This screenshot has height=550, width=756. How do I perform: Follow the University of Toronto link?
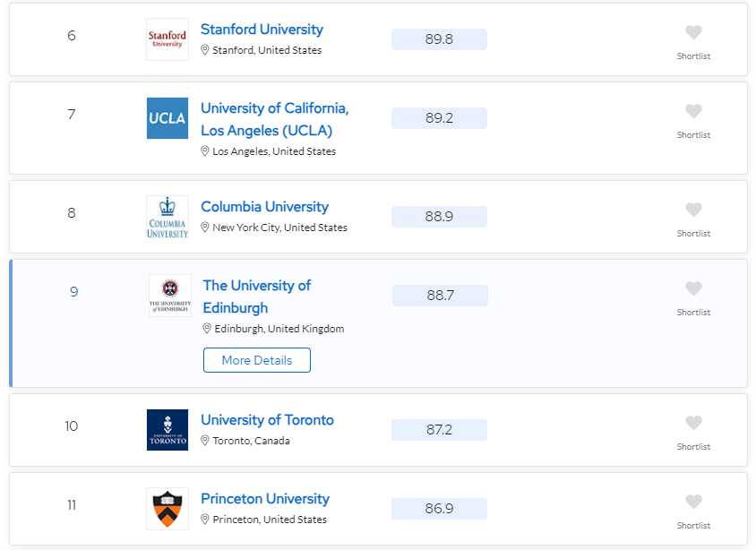tap(267, 420)
